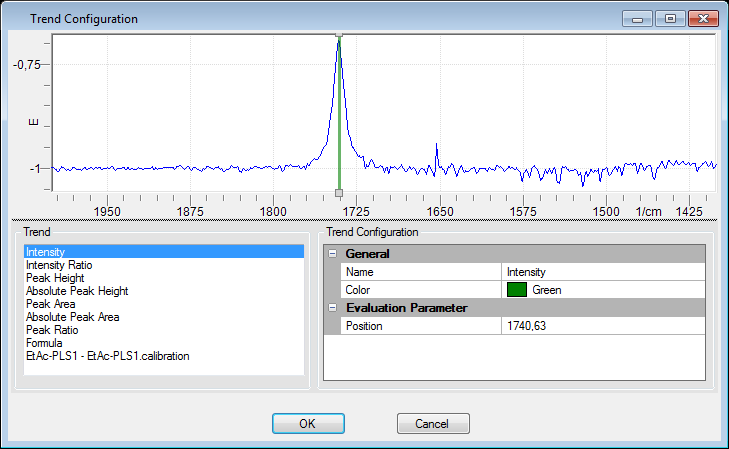This screenshot has width=729, height=449.
Task: Collapse the Evaluation Parameter section
Action: (332, 308)
